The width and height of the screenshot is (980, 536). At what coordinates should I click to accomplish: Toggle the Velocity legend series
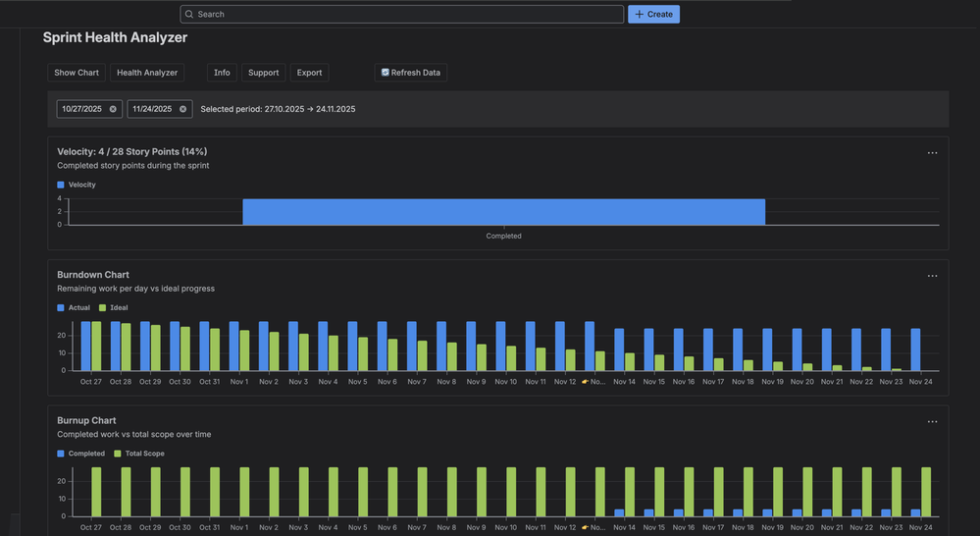tap(77, 185)
